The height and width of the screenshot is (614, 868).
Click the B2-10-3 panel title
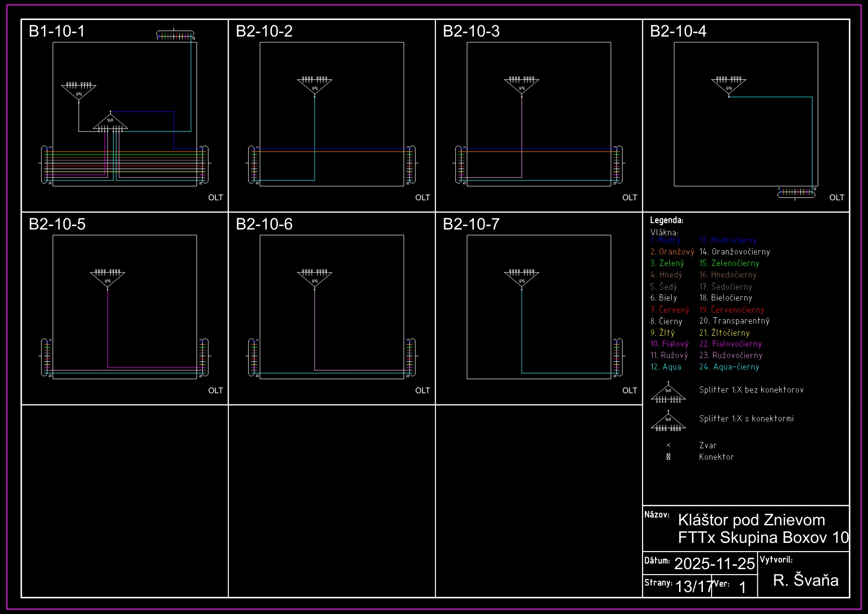(x=471, y=31)
